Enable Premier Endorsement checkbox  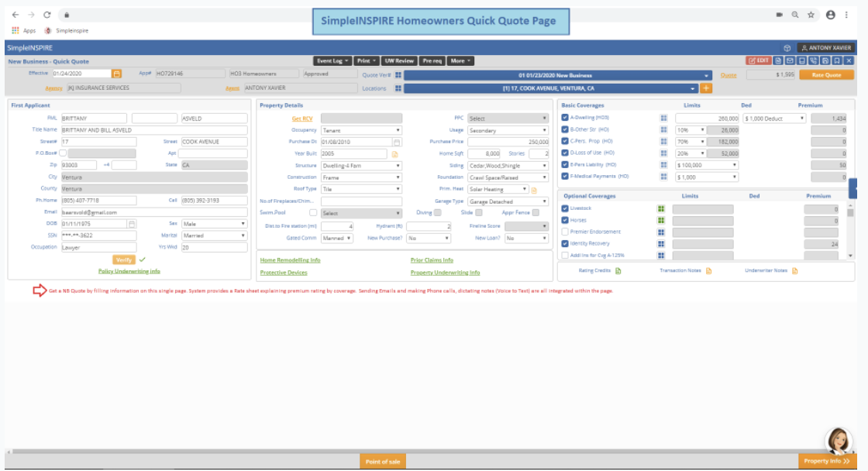click(x=565, y=232)
